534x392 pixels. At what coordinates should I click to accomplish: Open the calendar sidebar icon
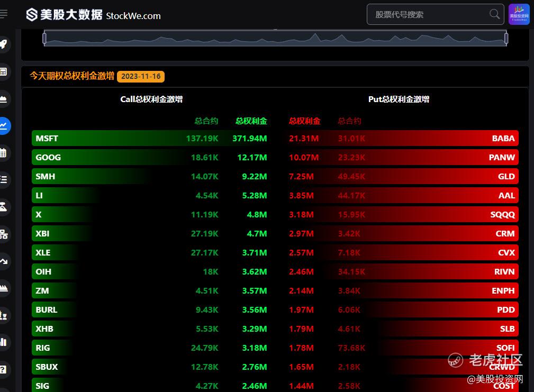(3, 153)
